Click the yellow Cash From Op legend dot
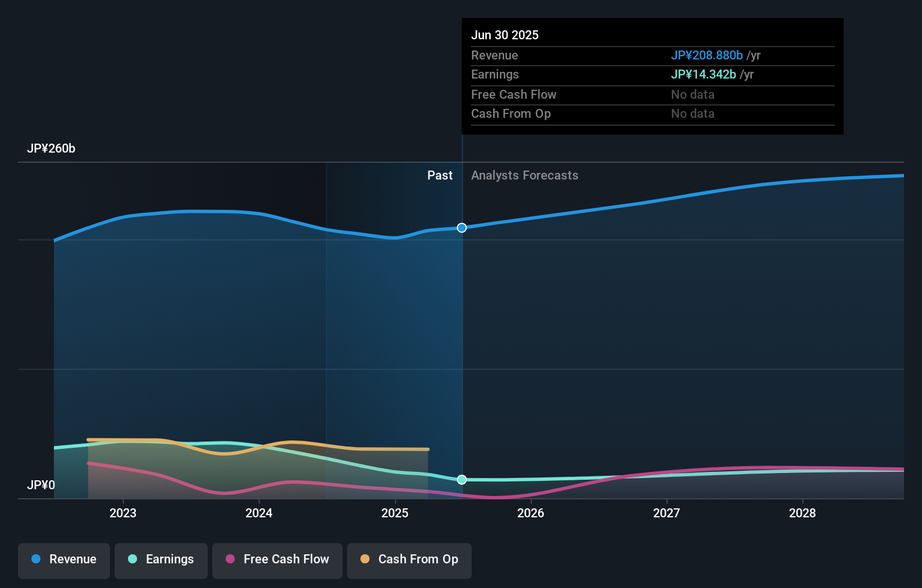 click(364, 559)
